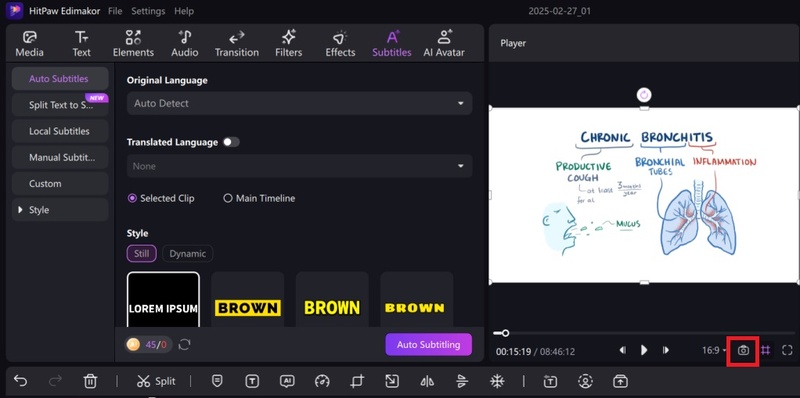Click the box with up arrow icon

click(x=620, y=381)
